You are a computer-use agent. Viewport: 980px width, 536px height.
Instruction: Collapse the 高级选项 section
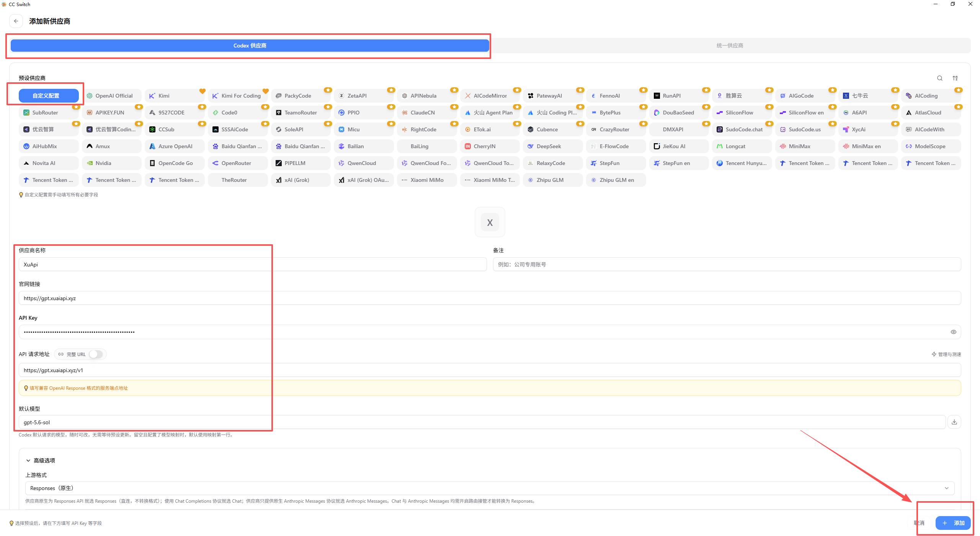pyautogui.click(x=41, y=461)
